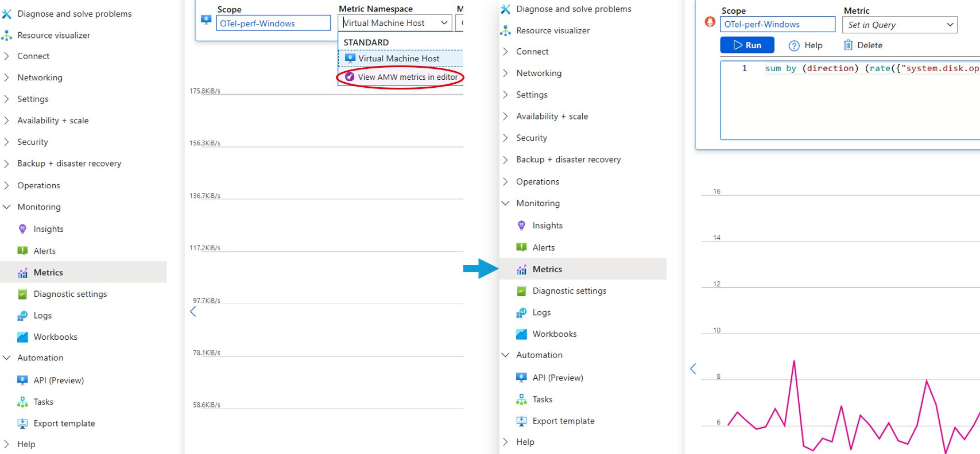Expand Security in right panel
Screen dimensions: 980x454
tap(505, 138)
